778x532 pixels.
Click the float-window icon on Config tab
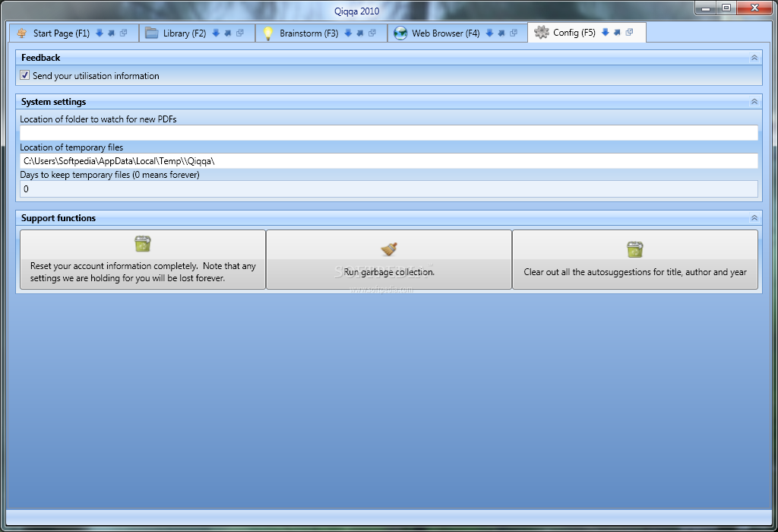coord(630,32)
